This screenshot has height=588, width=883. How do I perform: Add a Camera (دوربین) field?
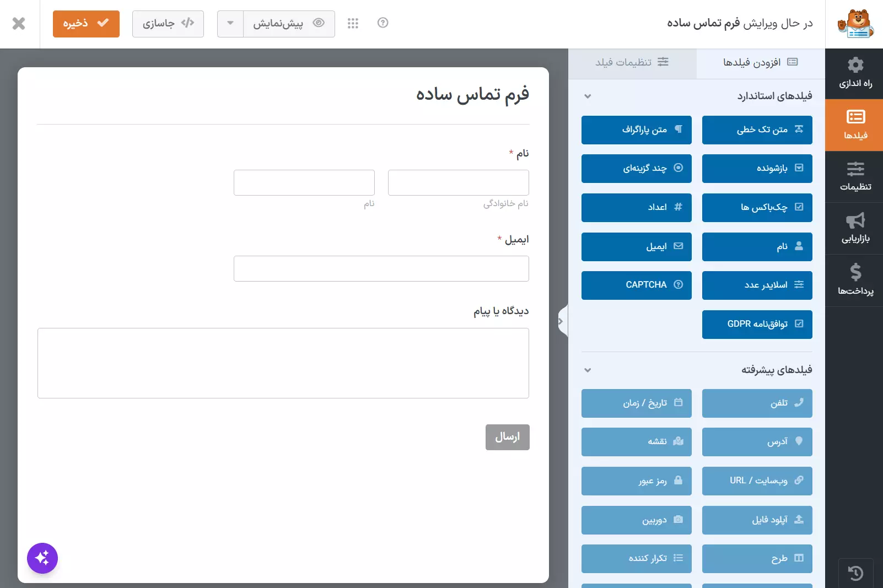click(x=636, y=520)
